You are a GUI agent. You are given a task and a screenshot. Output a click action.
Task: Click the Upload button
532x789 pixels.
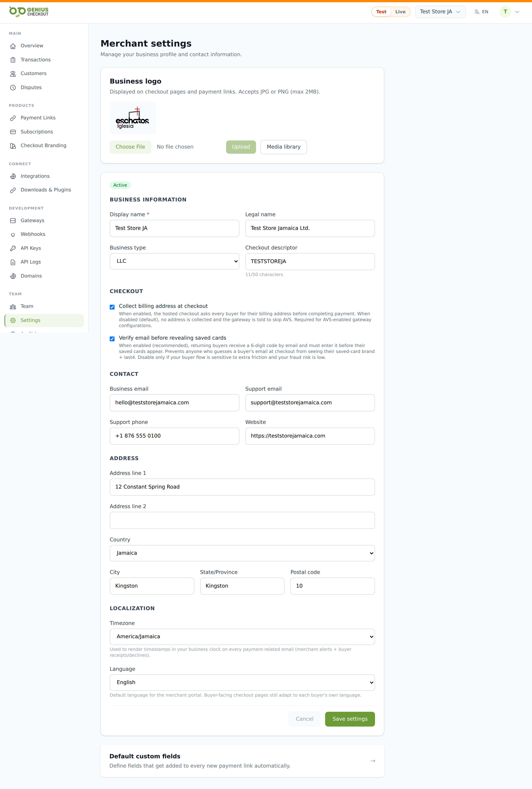(241, 147)
